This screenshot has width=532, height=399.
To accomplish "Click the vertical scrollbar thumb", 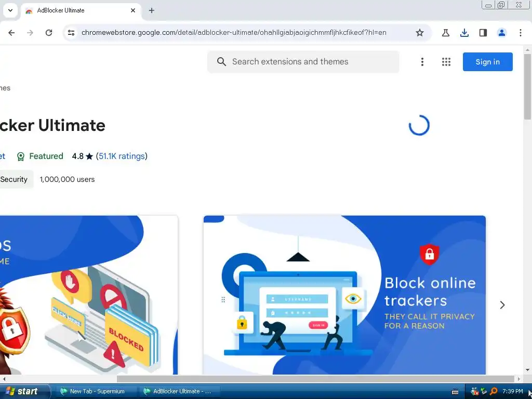I will click(x=528, y=87).
